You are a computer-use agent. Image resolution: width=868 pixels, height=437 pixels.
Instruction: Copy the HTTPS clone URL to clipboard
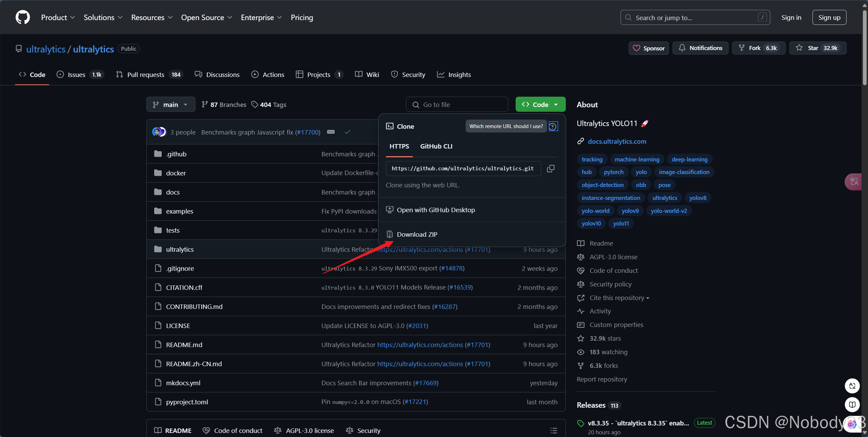[x=550, y=169]
